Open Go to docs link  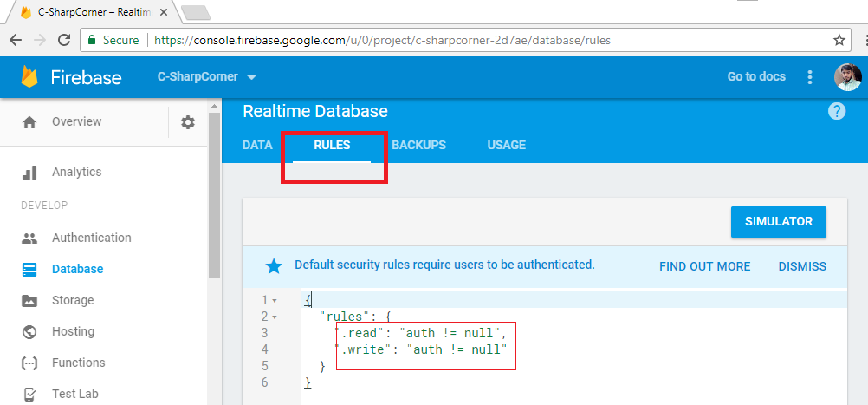point(756,77)
